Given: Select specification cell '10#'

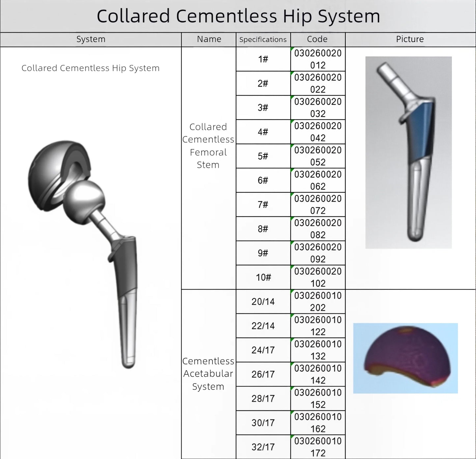Looking at the screenshot, I should point(263,277).
